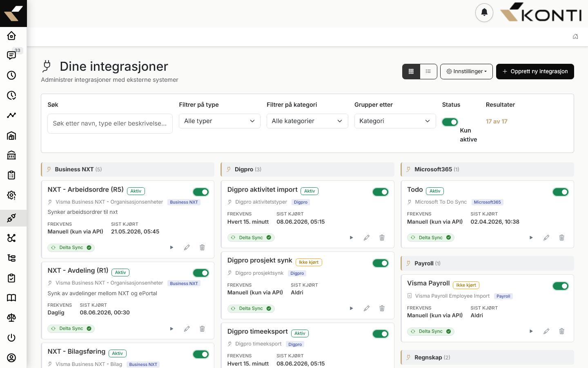The width and height of the screenshot is (588, 368).
Task: Edit NXT - Arbeidsordre (R5) integration
Action: (x=187, y=247)
